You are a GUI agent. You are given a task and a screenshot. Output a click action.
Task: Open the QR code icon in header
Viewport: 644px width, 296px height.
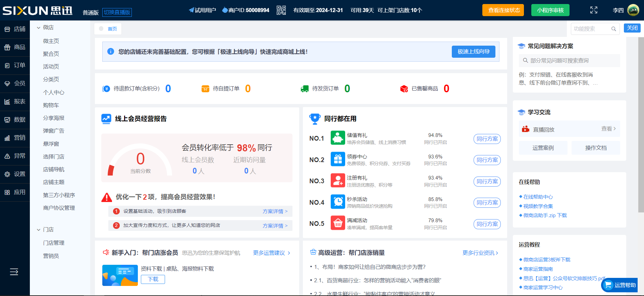(x=281, y=10)
